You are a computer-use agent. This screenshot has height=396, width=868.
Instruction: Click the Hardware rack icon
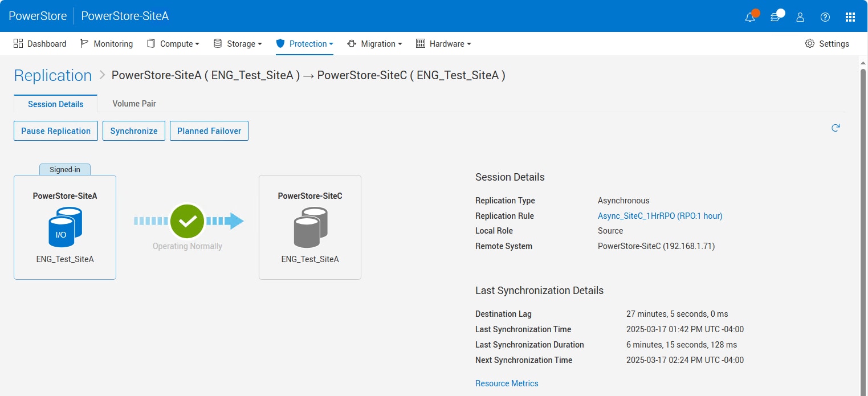point(421,43)
